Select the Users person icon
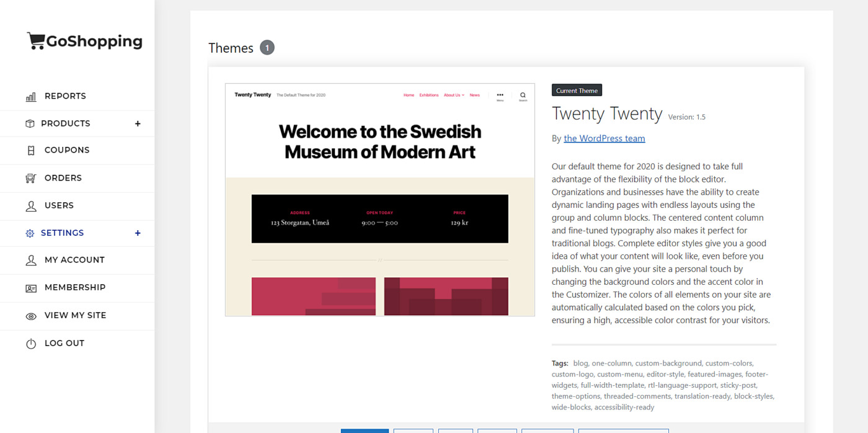The height and width of the screenshot is (433, 868). point(31,206)
